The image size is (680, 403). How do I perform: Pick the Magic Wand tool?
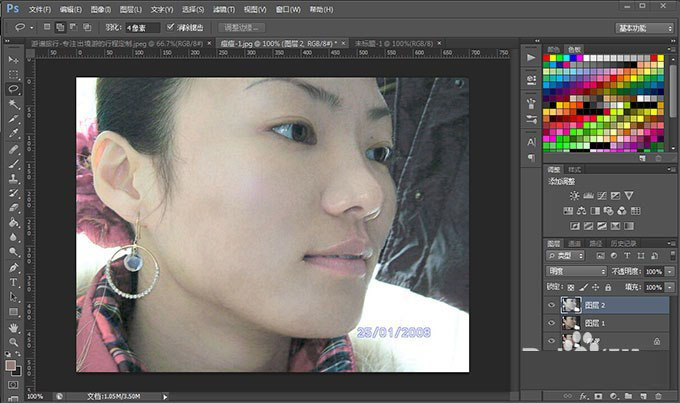pos(14,103)
